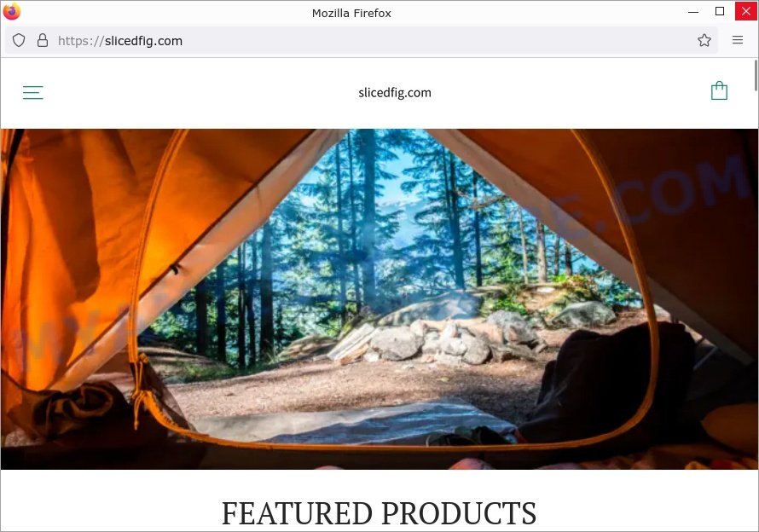Minimize the Firefox window
The width and height of the screenshot is (759, 532).
pos(693,12)
